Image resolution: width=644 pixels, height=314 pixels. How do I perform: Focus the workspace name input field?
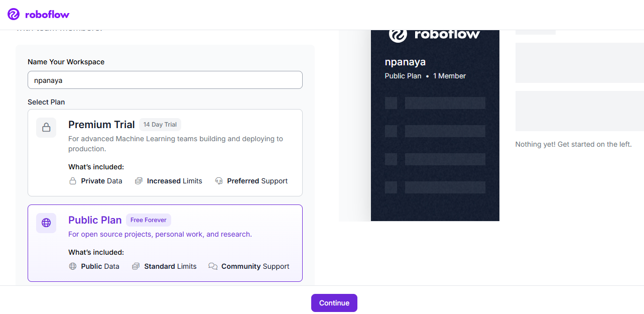pyautogui.click(x=165, y=80)
